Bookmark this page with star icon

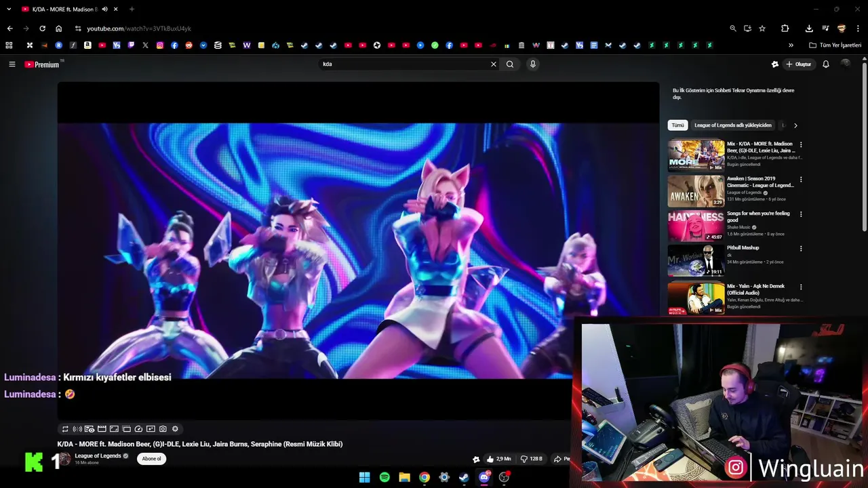click(762, 28)
